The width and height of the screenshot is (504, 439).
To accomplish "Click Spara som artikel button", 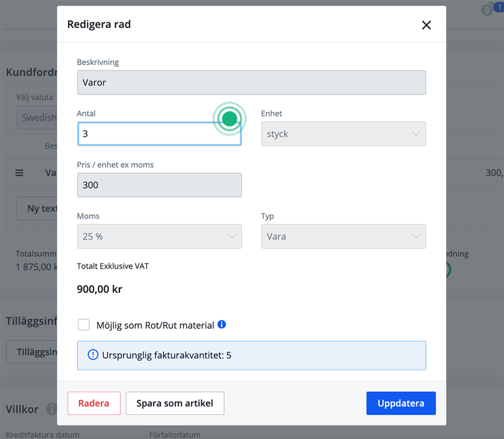I will point(175,403).
